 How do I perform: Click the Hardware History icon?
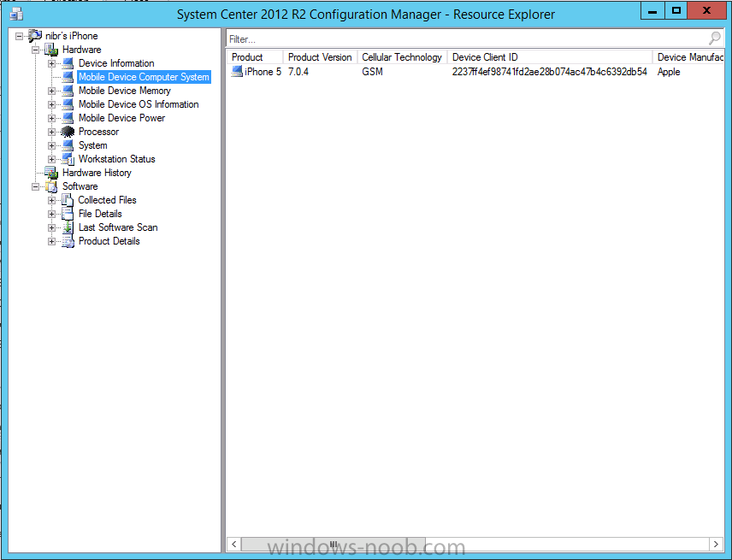pos(51,173)
